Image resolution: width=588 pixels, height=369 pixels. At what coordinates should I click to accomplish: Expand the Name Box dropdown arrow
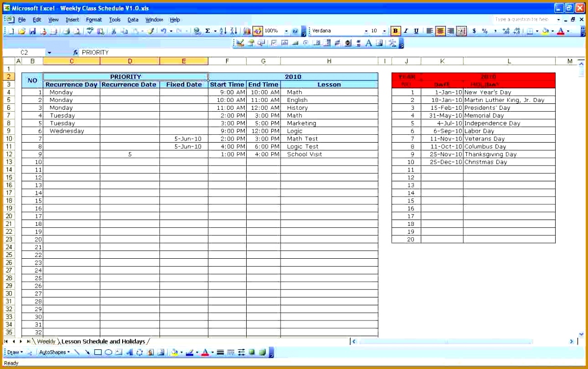[x=49, y=52]
